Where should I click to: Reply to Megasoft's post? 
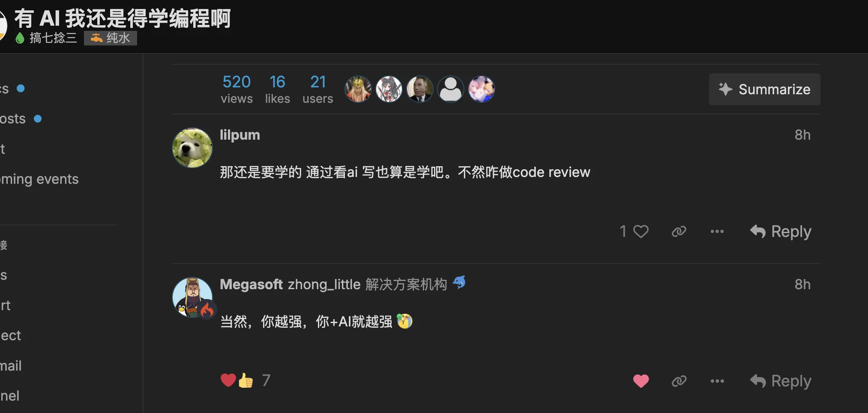[781, 381]
